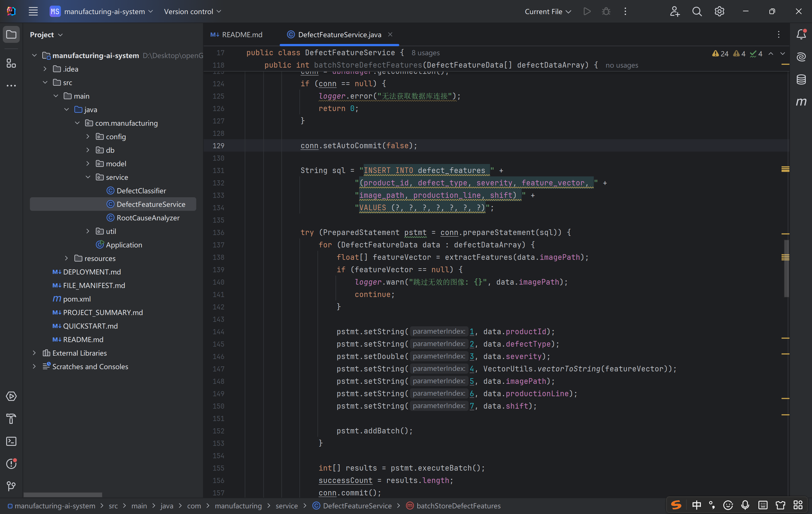Image resolution: width=812 pixels, height=514 pixels.
Task: Open the Current File run configuration dropdown
Action: 548,12
